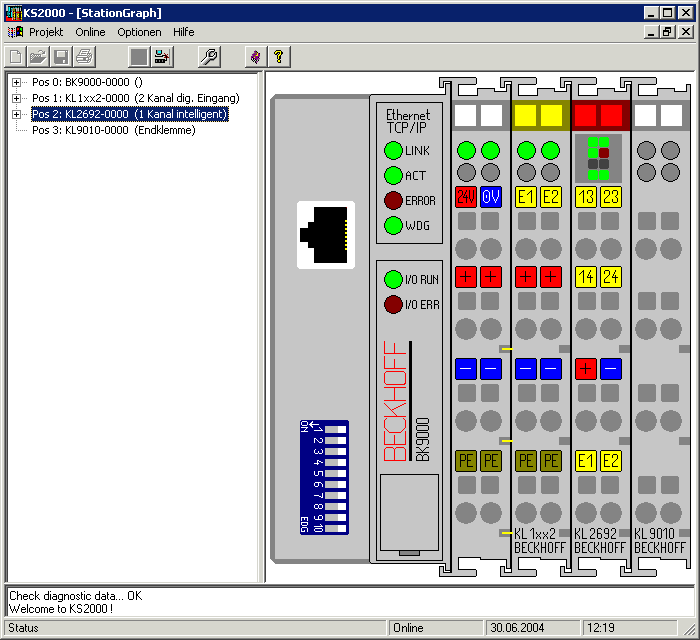Click the KS2000 application icon in title bar

(x=13, y=13)
